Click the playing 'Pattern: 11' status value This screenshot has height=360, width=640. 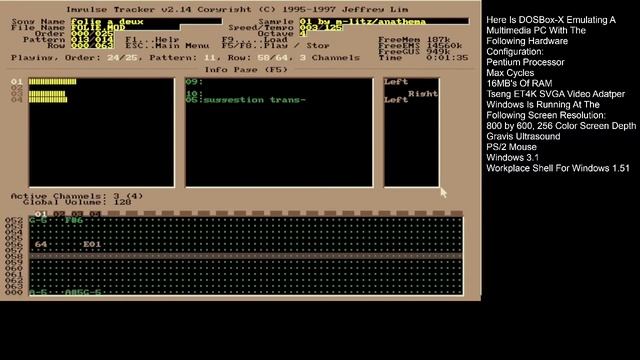pyautogui.click(x=182, y=58)
